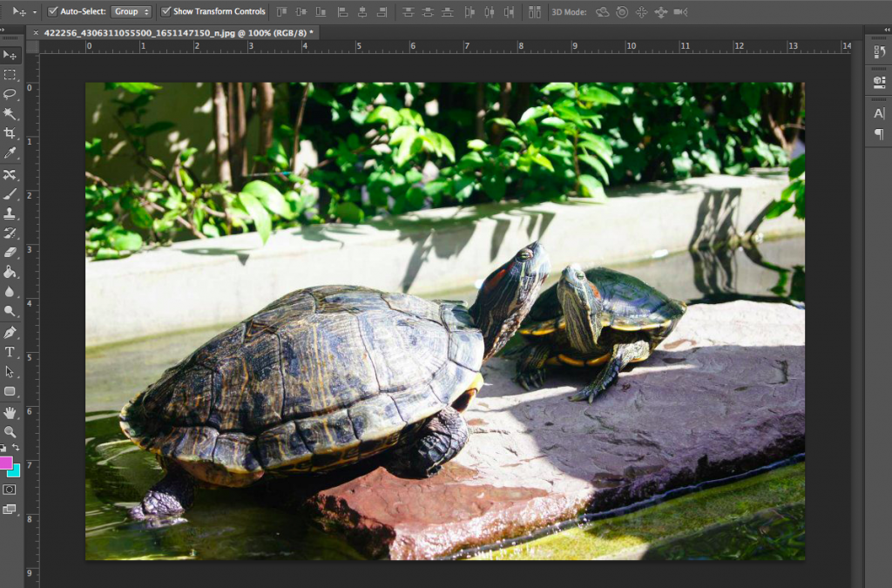Select the Path Selection tool
892x588 pixels.
pyautogui.click(x=10, y=371)
